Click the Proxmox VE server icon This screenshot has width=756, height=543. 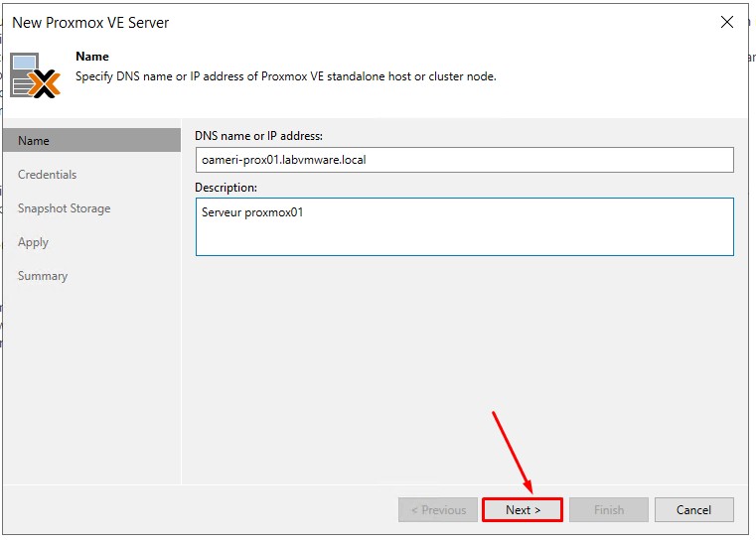(x=35, y=75)
